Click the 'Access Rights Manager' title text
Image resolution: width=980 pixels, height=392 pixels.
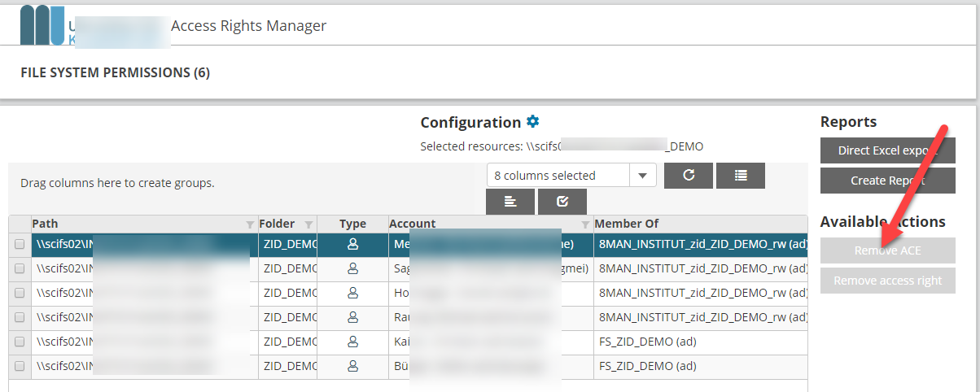(x=248, y=26)
